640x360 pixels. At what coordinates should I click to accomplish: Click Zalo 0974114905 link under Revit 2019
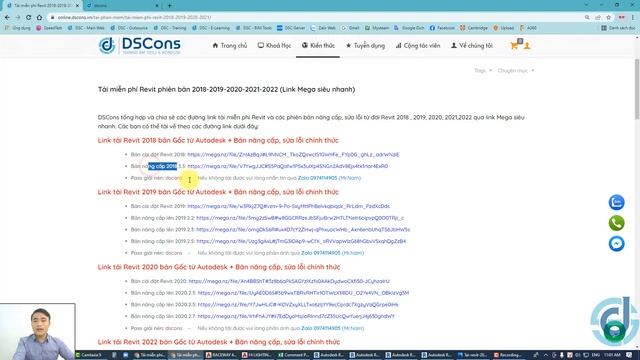coord(320,253)
